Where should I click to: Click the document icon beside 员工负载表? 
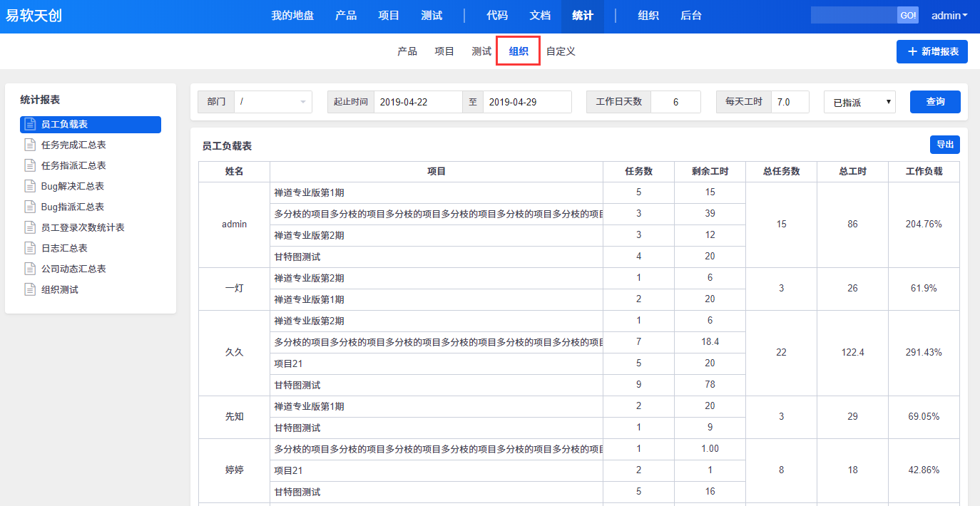point(30,124)
